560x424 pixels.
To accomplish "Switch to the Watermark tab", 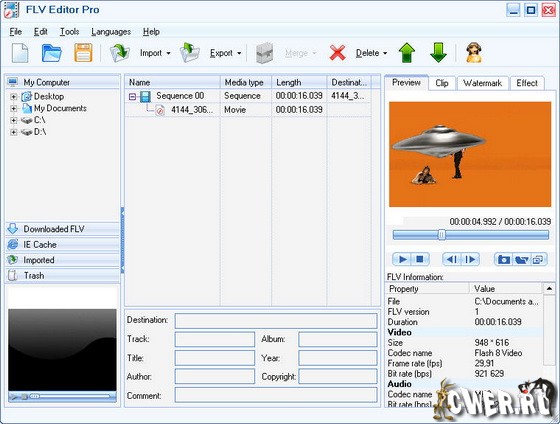I will 482,83.
